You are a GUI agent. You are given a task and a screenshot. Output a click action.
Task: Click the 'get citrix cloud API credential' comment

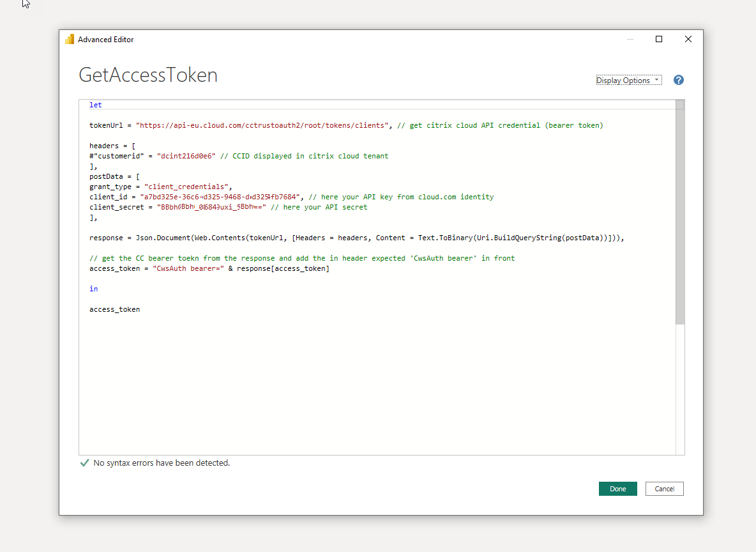[500, 125]
